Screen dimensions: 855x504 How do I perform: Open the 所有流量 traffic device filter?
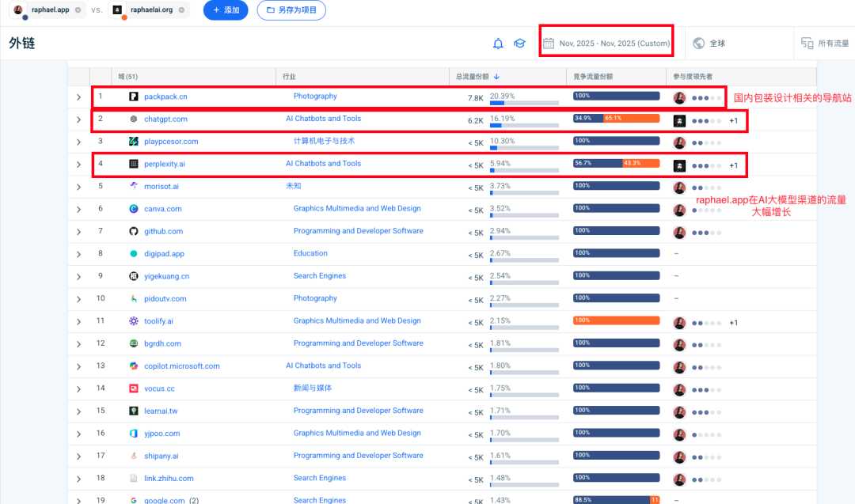pyautogui.click(x=824, y=43)
